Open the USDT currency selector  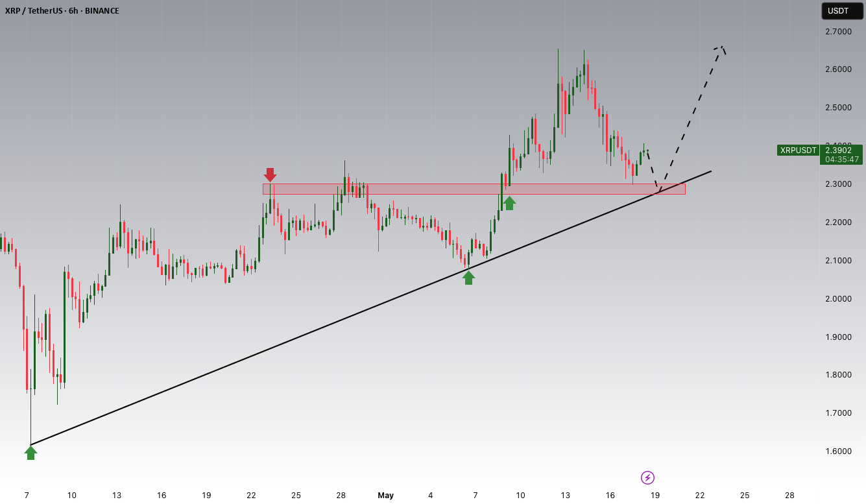842,11
